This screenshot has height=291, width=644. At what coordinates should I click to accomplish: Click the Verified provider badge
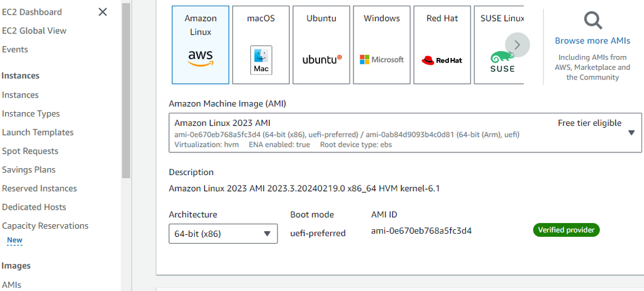click(566, 230)
